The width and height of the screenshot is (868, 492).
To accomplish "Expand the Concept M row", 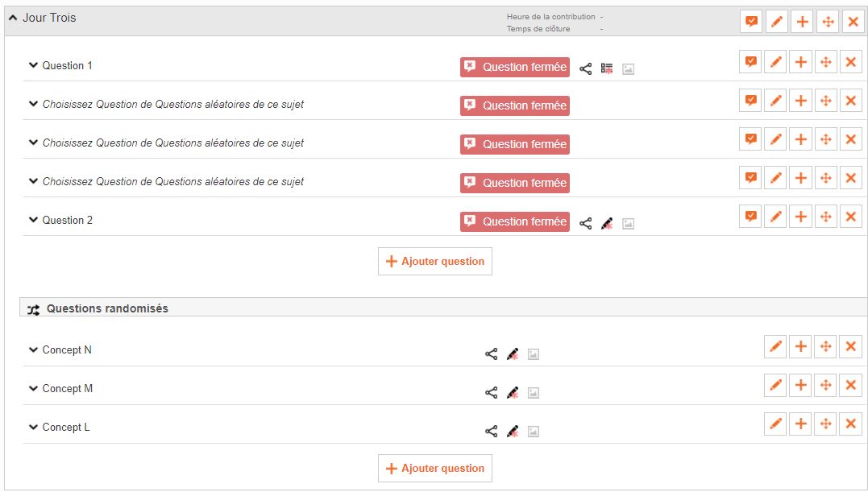I will click(x=33, y=389).
